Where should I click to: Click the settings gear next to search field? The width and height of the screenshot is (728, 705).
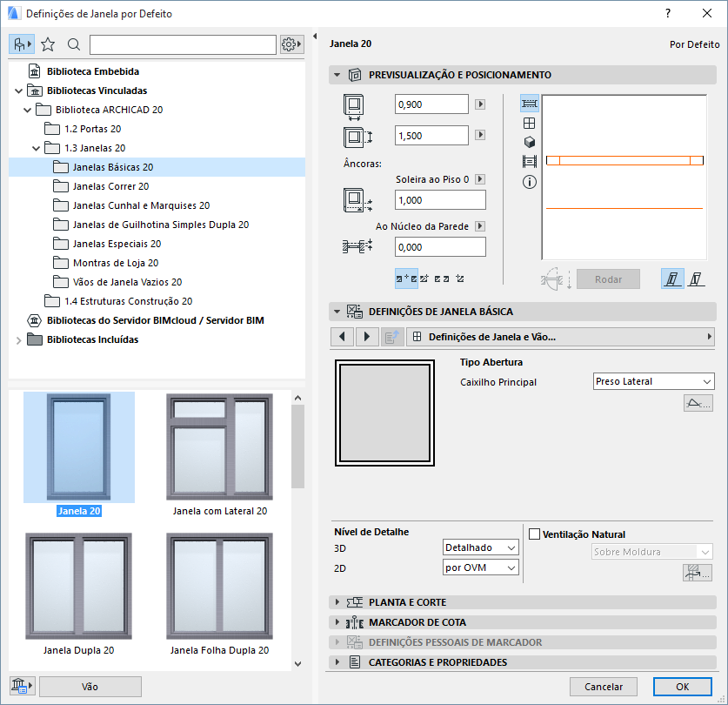[291, 43]
